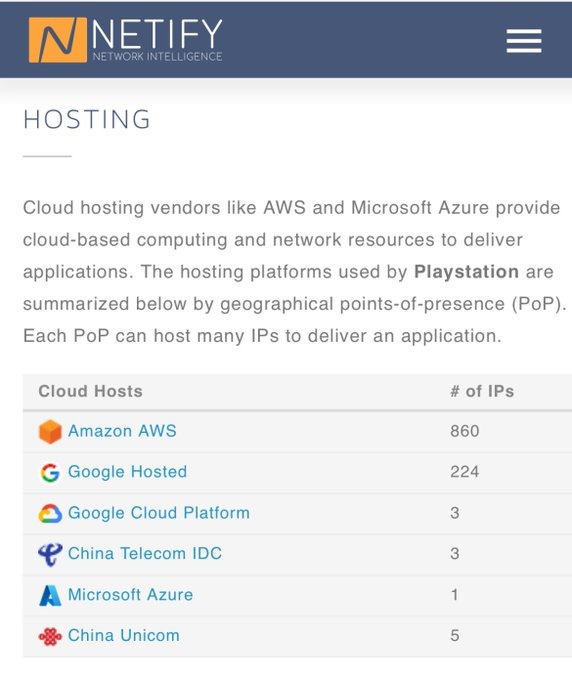The image size is (572, 680).
Task: Open the hamburger navigation menu
Action: (x=524, y=41)
